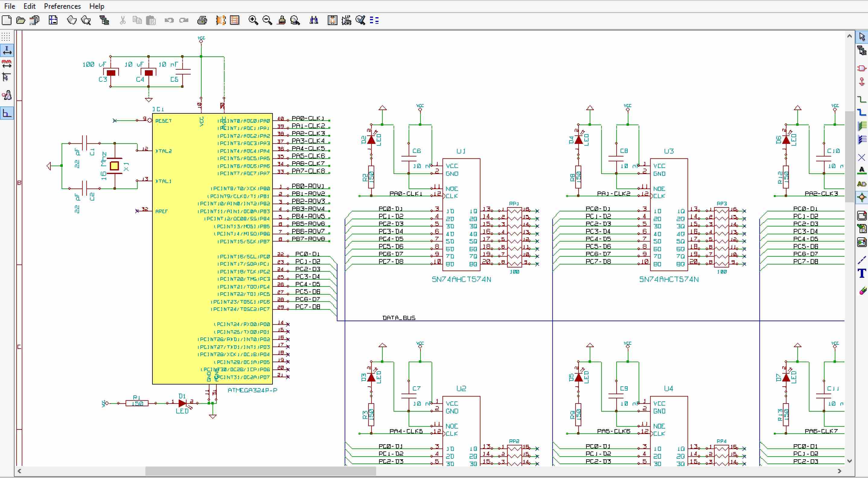Click the horizontal scrollbar right arrow
This screenshot has height=478, width=868.
coord(839,471)
